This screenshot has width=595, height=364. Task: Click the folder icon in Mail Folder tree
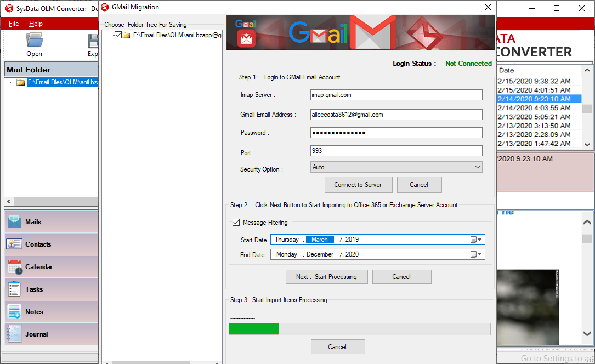pos(20,82)
